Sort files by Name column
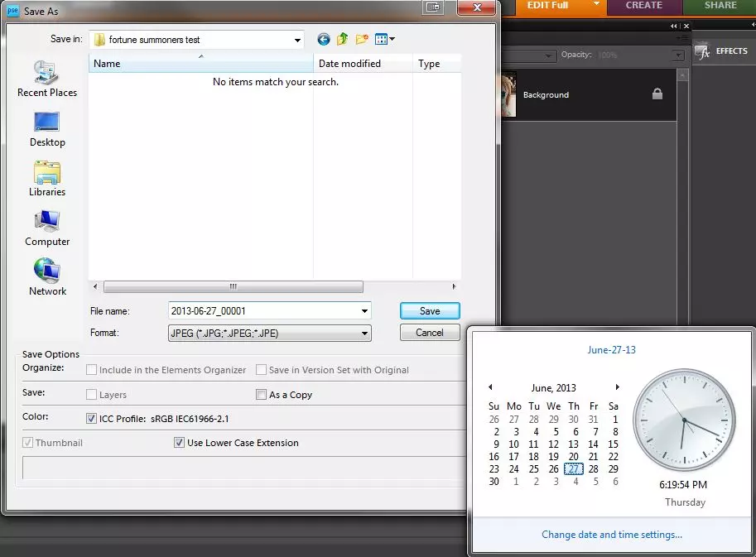This screenshot has width=756, height=557. (200, 63)
